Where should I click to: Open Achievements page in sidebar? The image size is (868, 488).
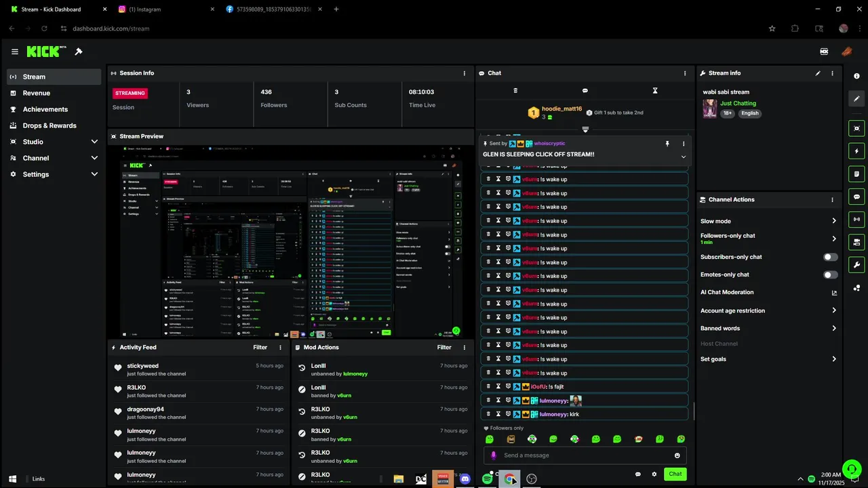pyautogui.click(x=54, y=109)
